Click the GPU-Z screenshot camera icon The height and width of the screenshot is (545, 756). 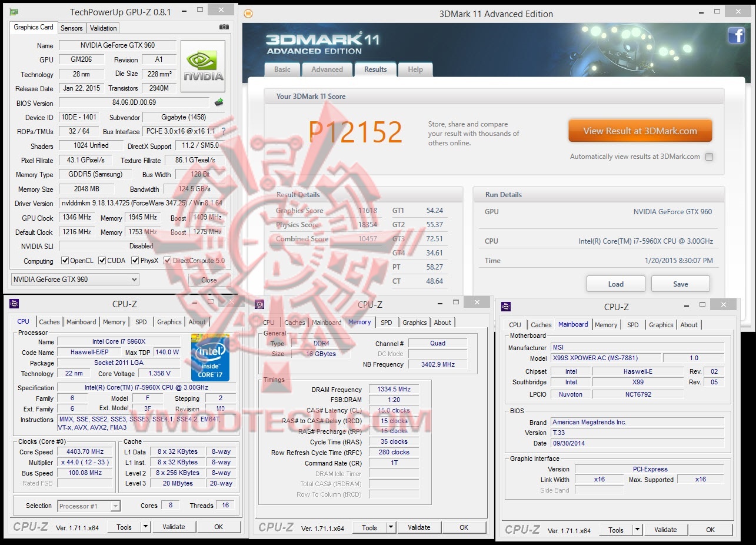pos(224,27)
